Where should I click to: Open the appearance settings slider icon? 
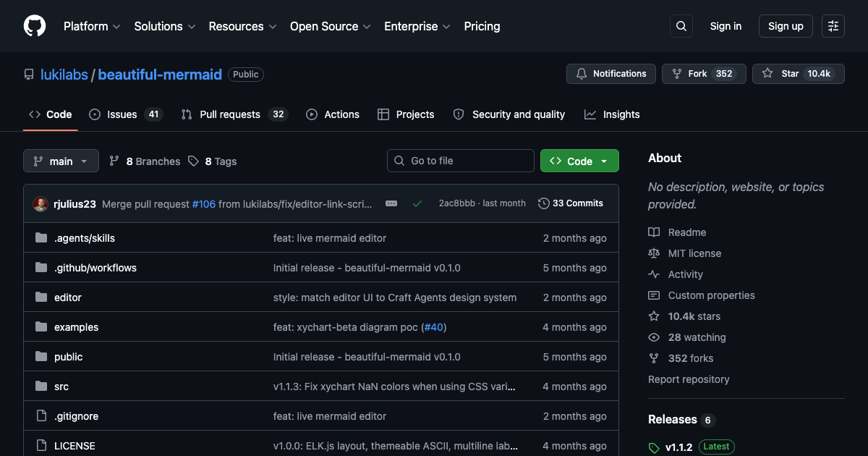click(x=833, y=26)
